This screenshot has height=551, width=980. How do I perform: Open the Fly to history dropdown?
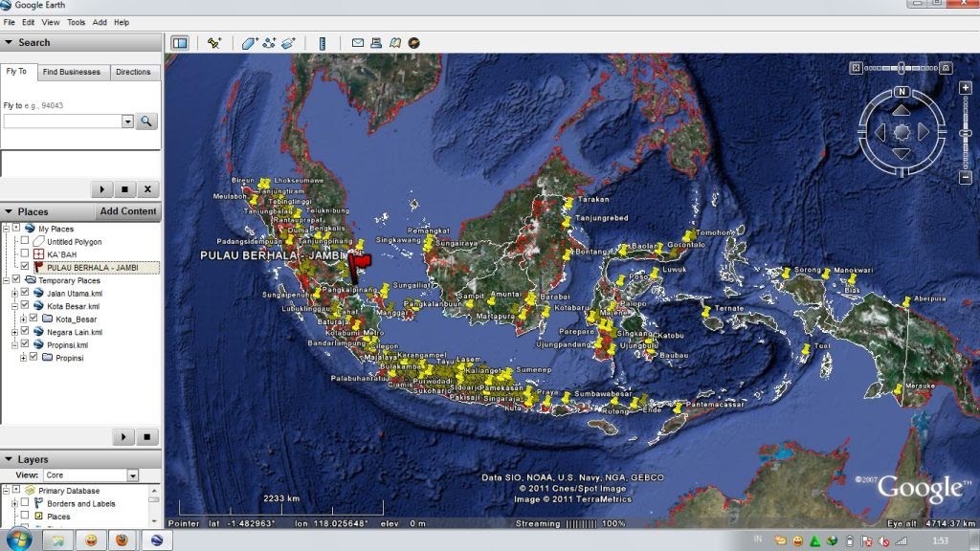point(127,121)
